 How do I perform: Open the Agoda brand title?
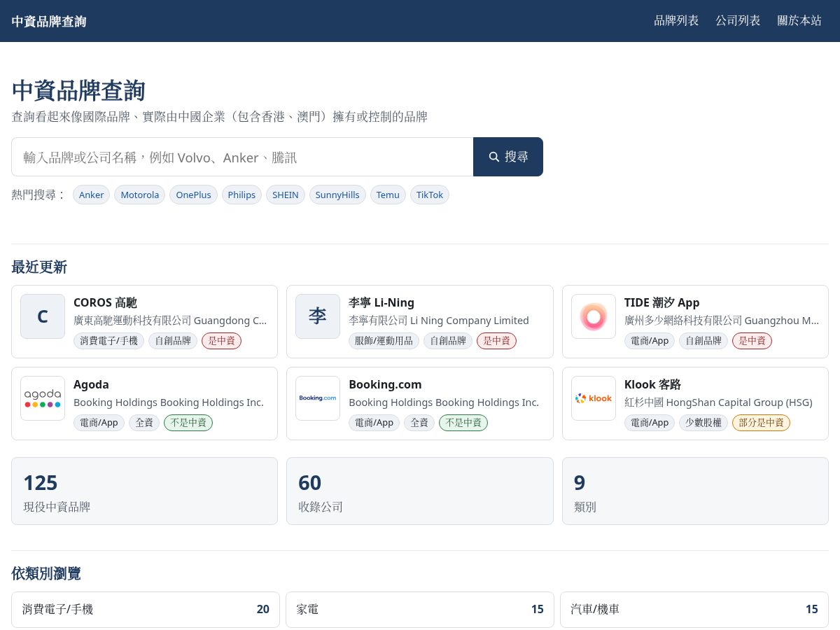pos(91,384)
